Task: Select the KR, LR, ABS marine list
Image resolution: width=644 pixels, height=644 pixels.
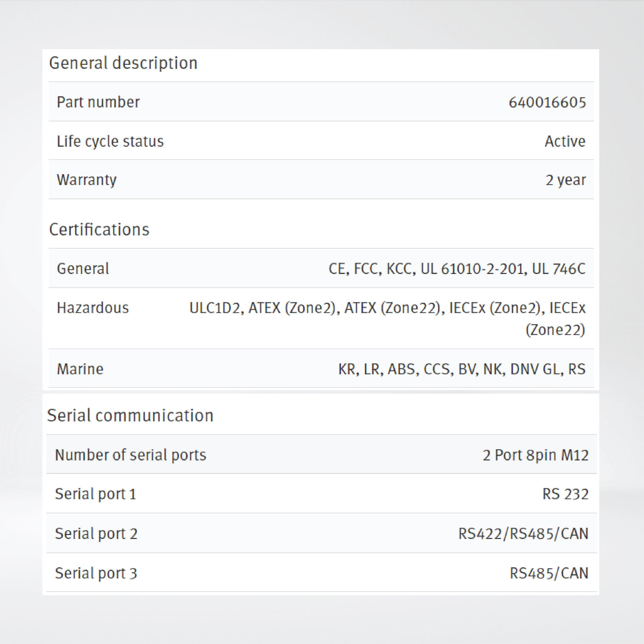Action: (461, 369)
